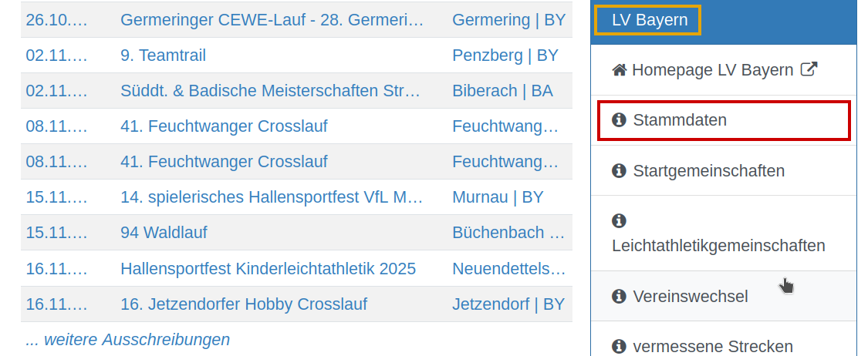Open the Stammdaten menu entry
Viewport: 868px width, 356px height.
pyautogui.click(x=679, y=120)
